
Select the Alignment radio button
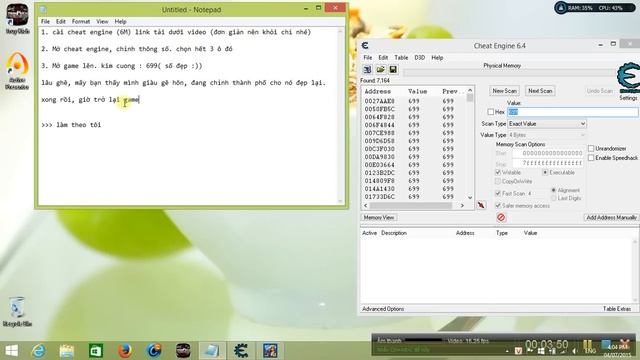pyautogui.click(x=554, y=190)
